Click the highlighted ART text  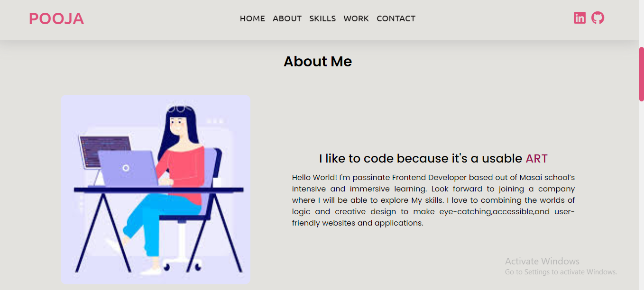pos(537,158)
